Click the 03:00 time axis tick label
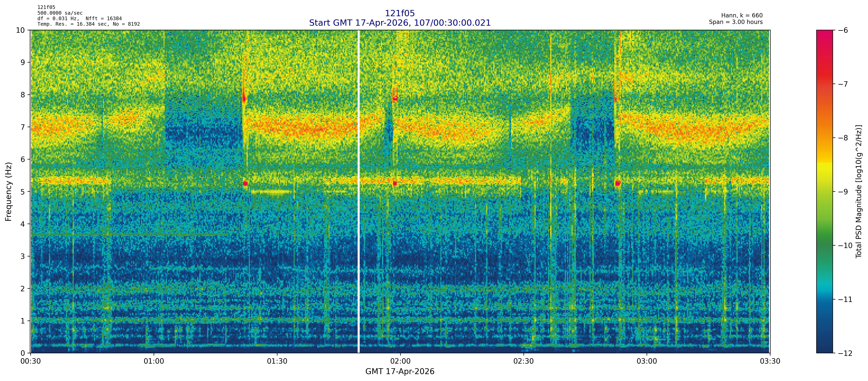This screenshot has height=381, width=868. pos(647,362)
